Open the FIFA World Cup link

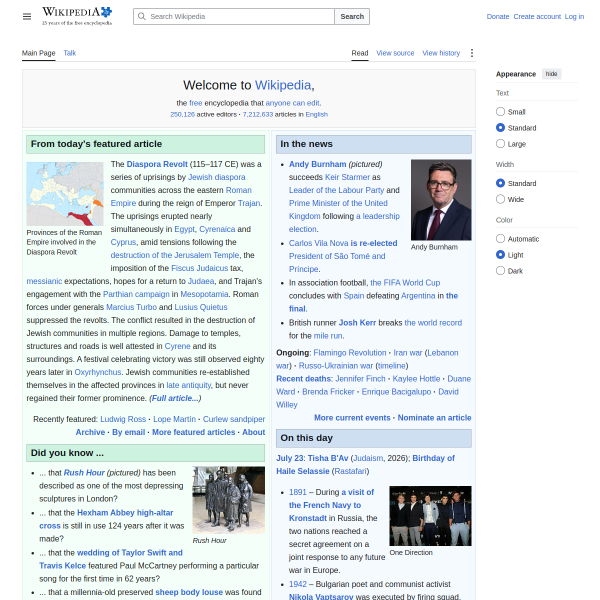(405, 283)
